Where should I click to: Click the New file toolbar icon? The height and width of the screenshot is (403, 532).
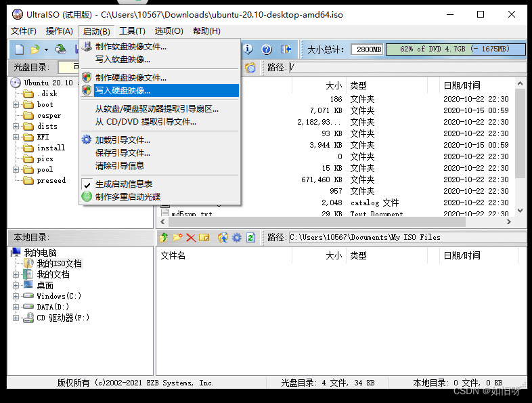[x=20, y=49]
